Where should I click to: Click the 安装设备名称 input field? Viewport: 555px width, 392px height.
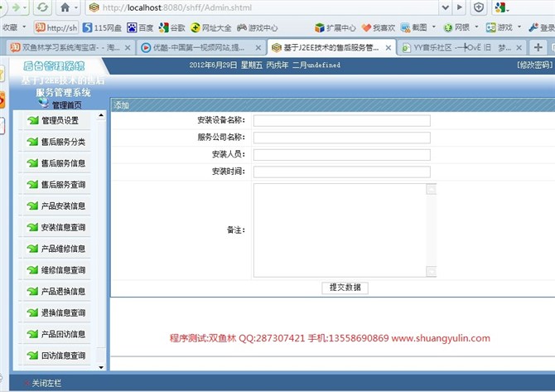pyautogui.click(x=341, y=120)
